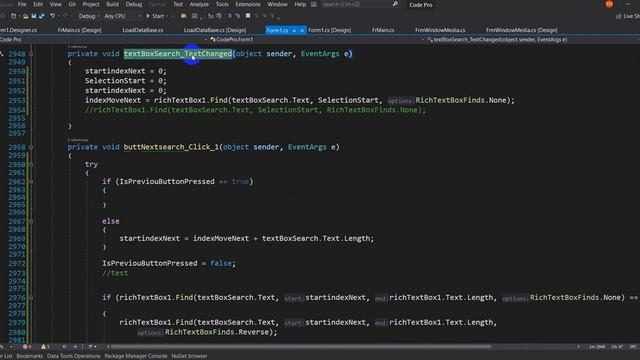Open Data Tools Operations panel
This screenshot has width=640, height=360.
pos(73,356)
